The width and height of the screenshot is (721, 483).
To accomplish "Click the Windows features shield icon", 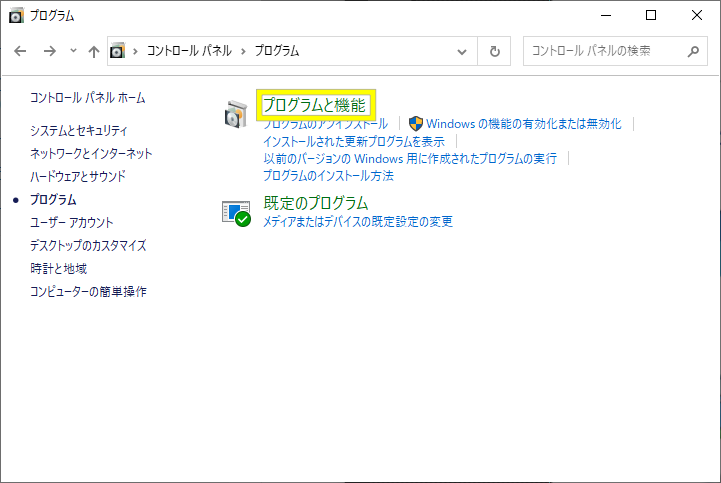I will [416, 124].
